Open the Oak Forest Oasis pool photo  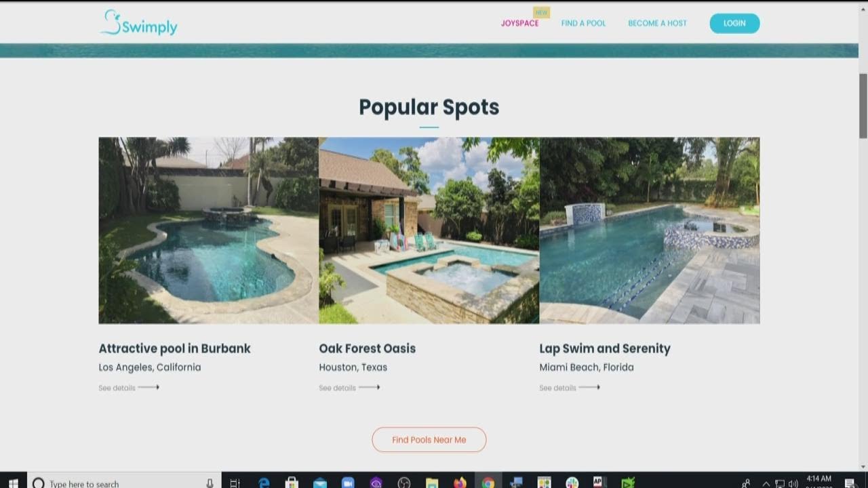click(429, 230)
